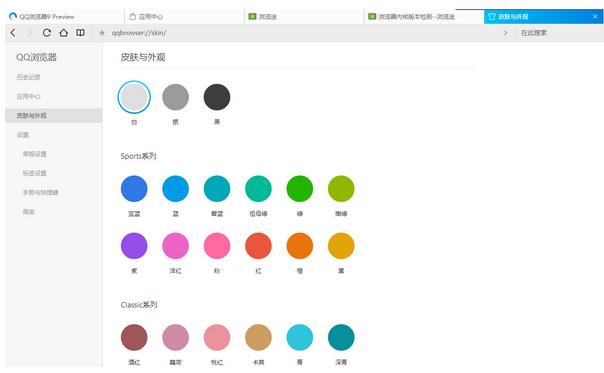604x373 pixels.
Task: Click the back navigation arrow
Action: [13, 33]
